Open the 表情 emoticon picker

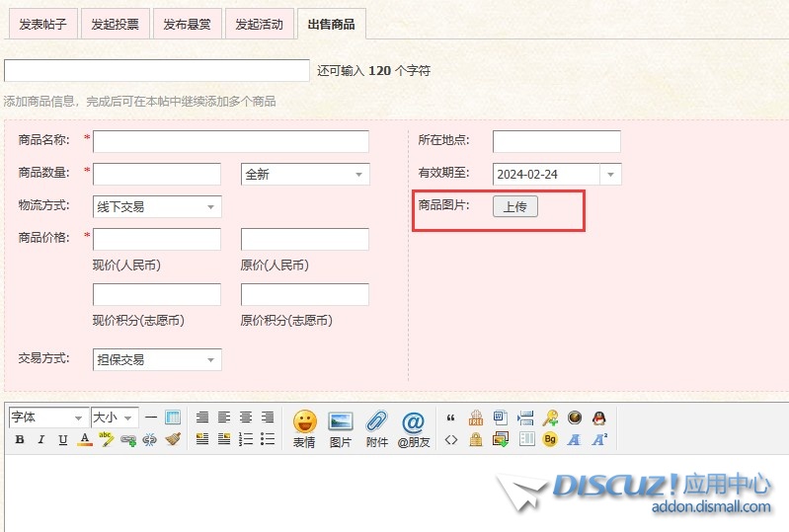(304, 429)
